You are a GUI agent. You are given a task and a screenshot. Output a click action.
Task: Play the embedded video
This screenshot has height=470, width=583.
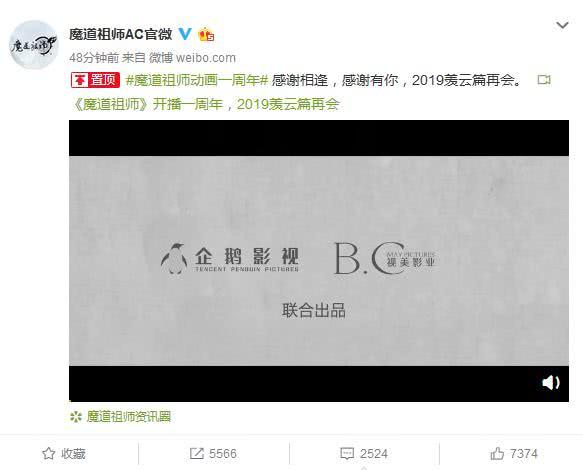(319, 261)
